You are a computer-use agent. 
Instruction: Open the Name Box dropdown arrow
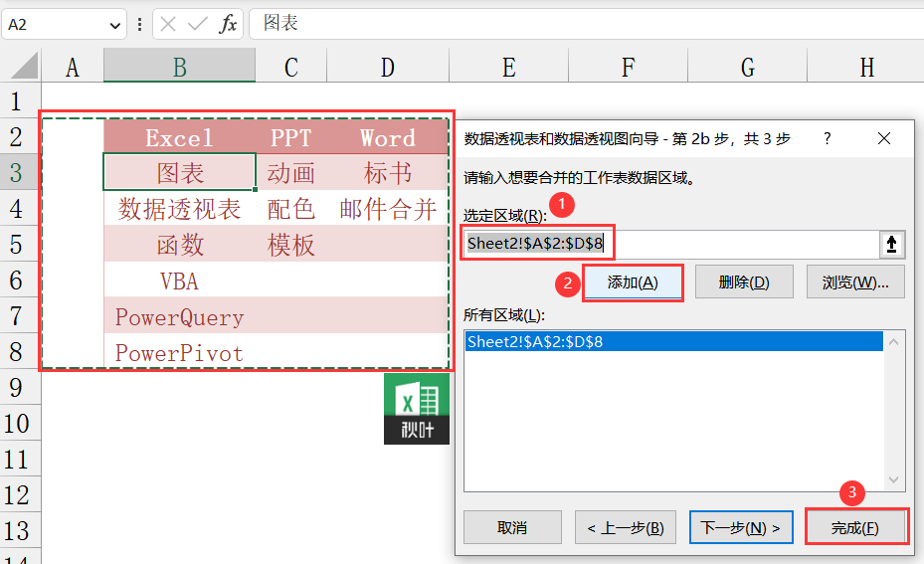click(x=115, y=25)
